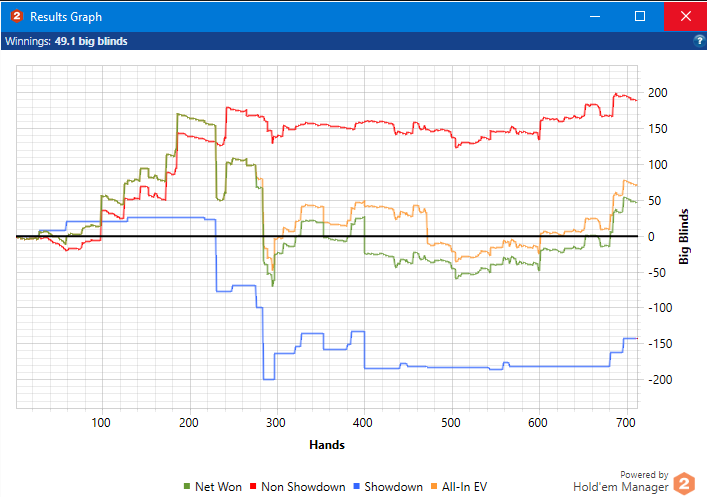
Task: Click the help question mark icon
Action: pos(699,41)
